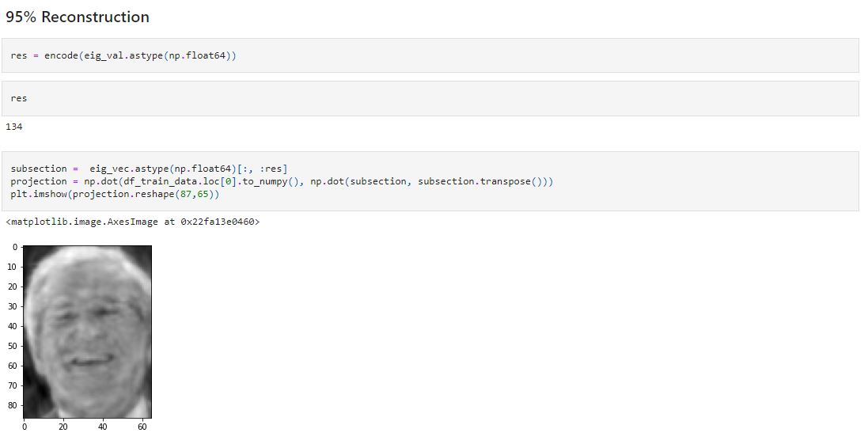
Task: Place cursor on the subsection assignment line
Action: 149,169
